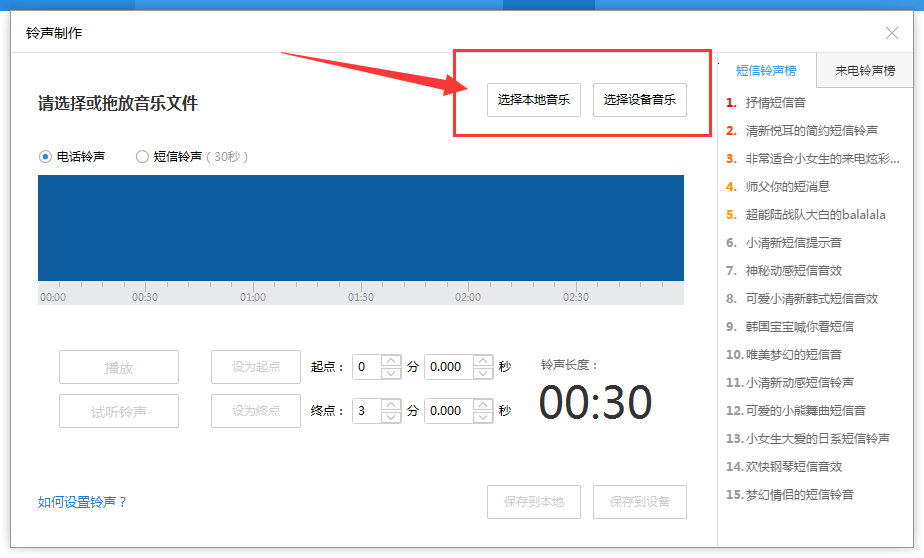Open the 如何设置铃声 help link
The image size is (924, 558).
tap(83, 502)
